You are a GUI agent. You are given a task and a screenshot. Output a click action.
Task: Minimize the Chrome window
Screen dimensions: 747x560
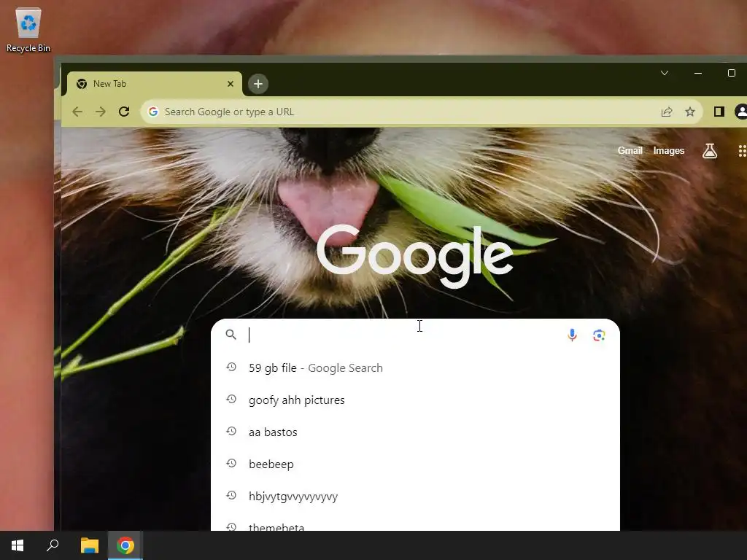698,73
